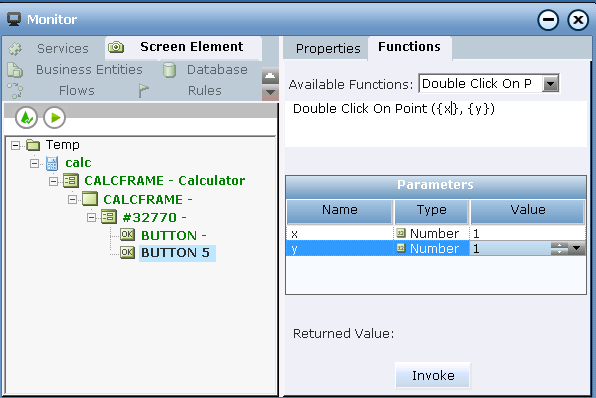Collapse the Temp folder node

[x=15, y=145]
